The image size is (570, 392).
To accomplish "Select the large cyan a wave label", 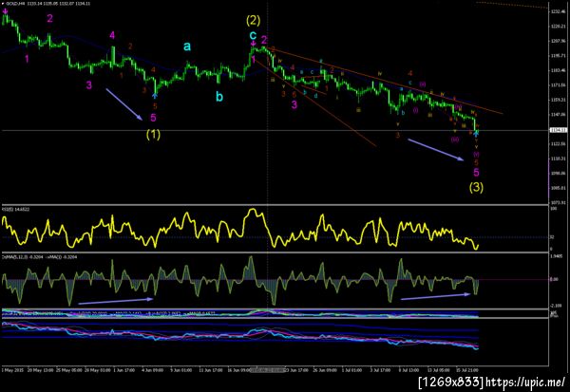I will pos(187,47).
